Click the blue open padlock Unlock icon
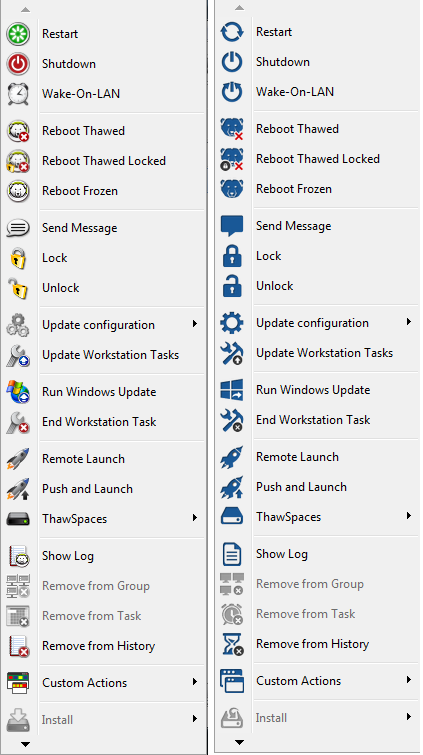 click(x=232, y=286)
